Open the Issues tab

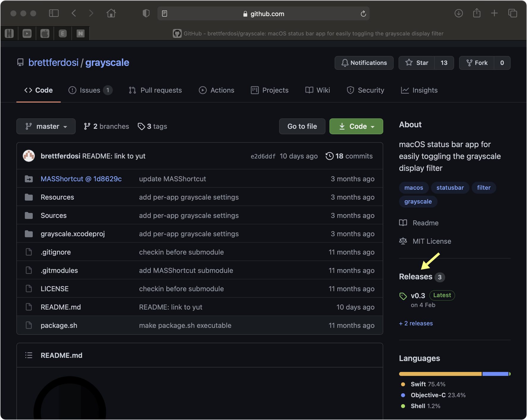[x=90, y=90]
